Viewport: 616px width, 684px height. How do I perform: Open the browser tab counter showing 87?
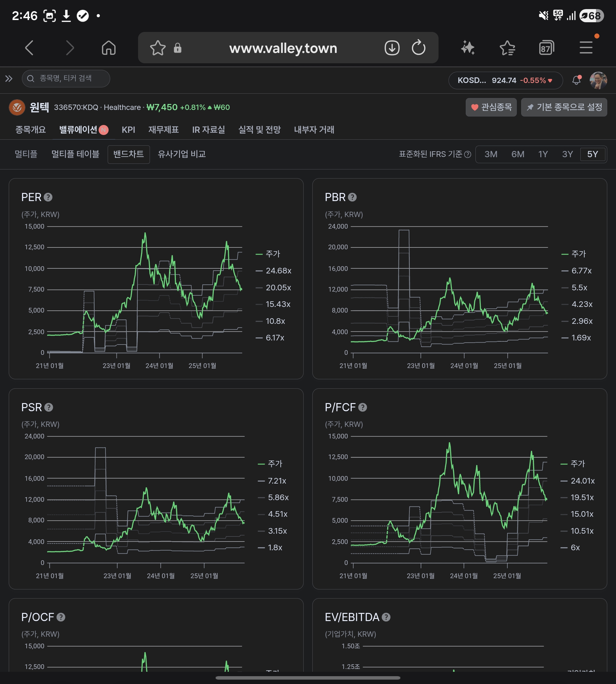(546, 48)
